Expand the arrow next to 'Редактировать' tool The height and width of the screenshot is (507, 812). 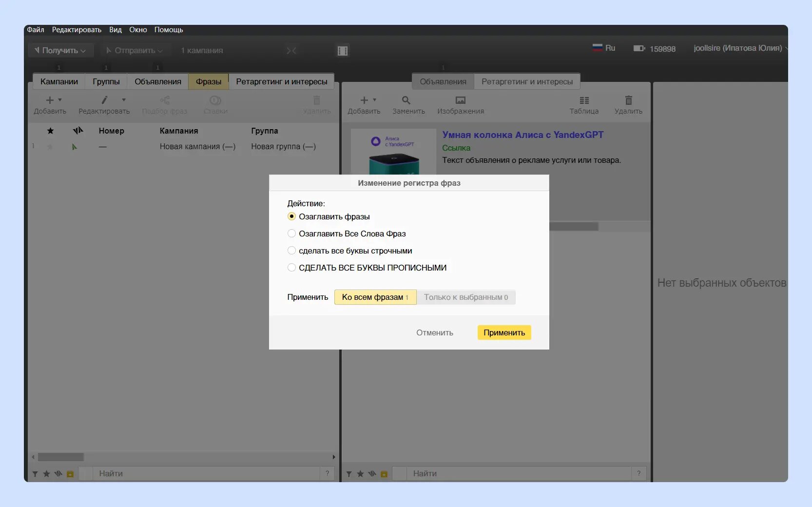(124, 100)
